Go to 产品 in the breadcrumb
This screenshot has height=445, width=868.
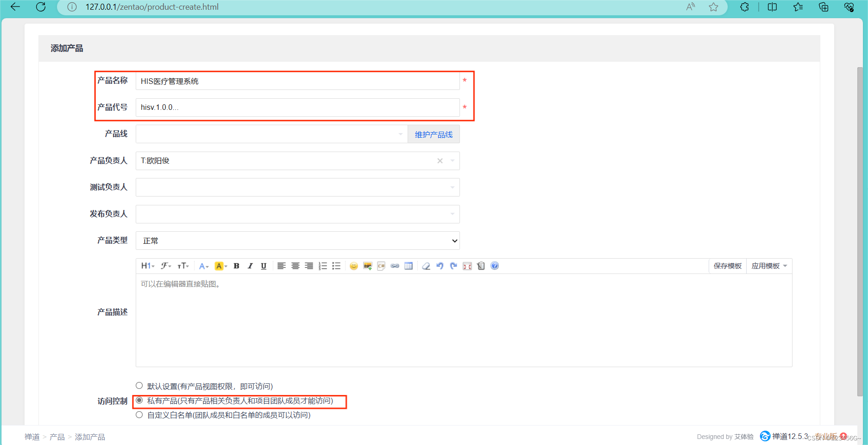click(x=57, y=437)
